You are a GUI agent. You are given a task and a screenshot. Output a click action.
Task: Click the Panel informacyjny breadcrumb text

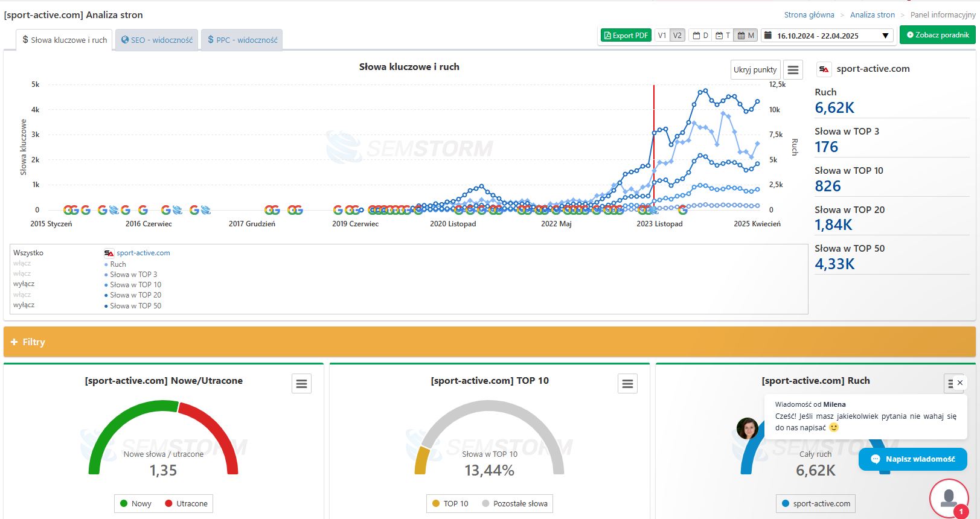click(943, 15)
